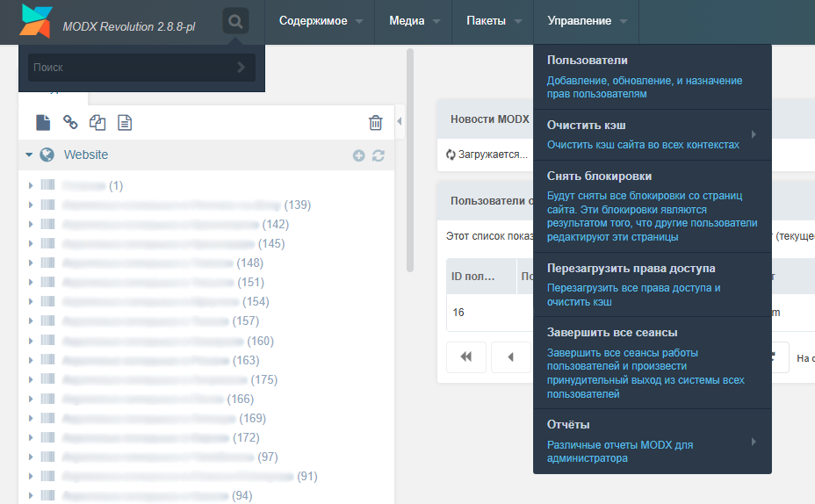The width and height of the screenshot is (815, 504).
Task: Click MODX Revolution 2.8.8-pl title
Action: pyautogui.click(x=128, y=26)
